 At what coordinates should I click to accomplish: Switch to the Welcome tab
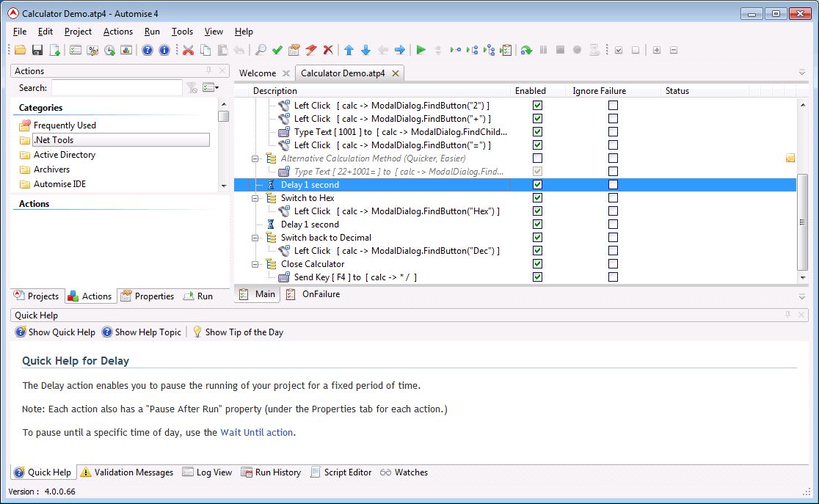pos(258,73)
